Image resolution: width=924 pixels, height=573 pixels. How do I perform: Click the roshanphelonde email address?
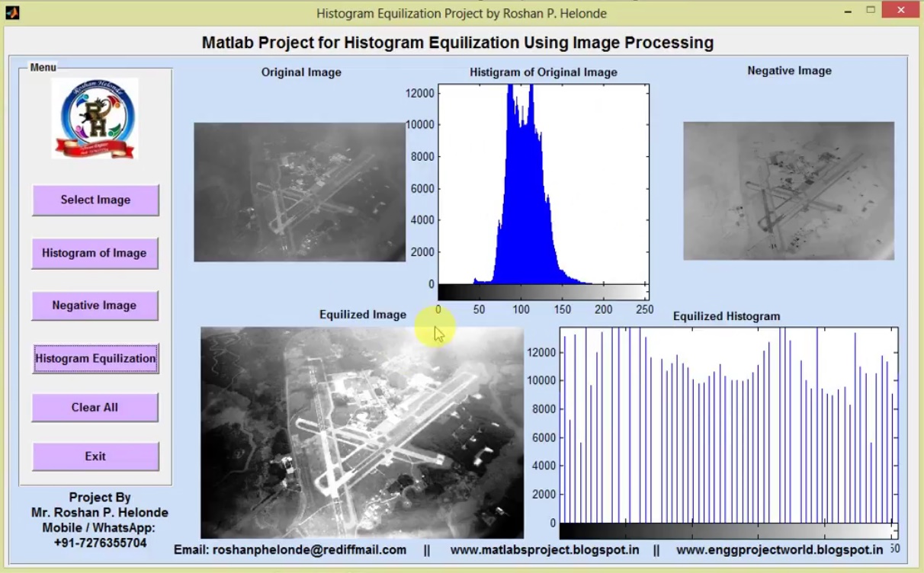click(x=309, y=549)
